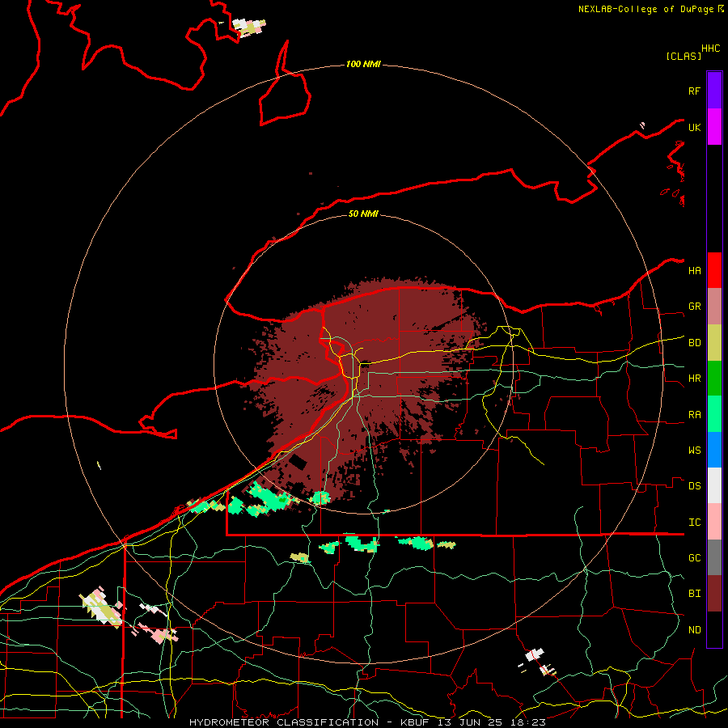
Task: Click the UK magenta legend swatch
Action: click(x=714, y=127)
